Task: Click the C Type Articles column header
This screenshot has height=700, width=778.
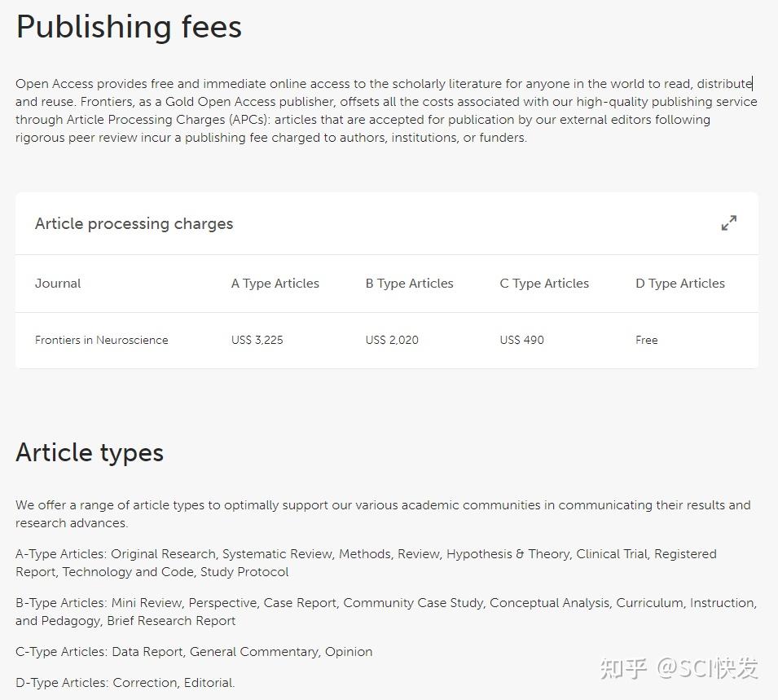Action: [544, 284]
